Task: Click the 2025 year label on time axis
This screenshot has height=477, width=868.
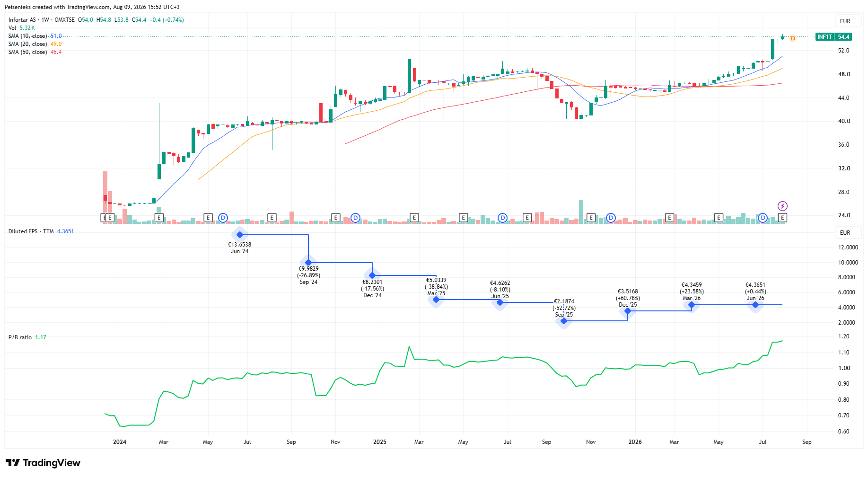Action: [x=380, y=442]
